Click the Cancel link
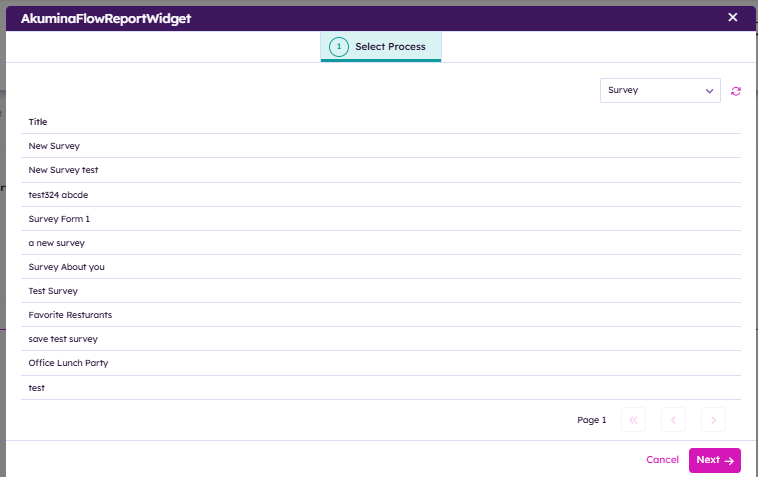 pyautogui.click(x=662, y=460)
